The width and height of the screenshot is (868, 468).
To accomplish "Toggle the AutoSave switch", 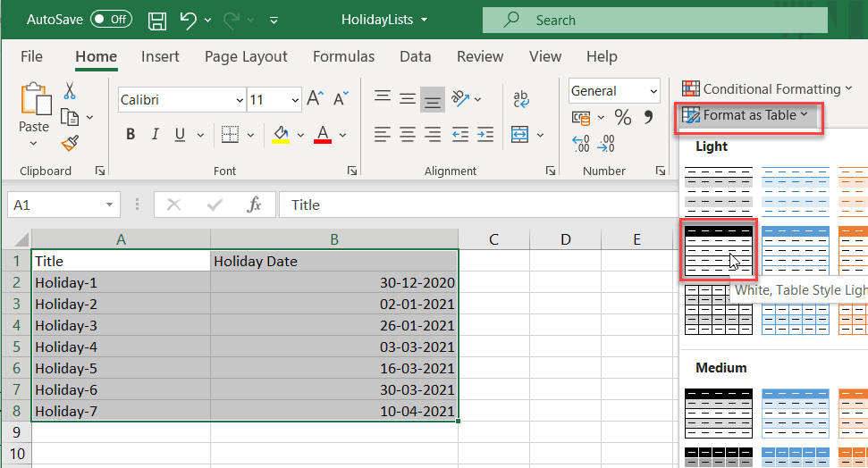I will pos(111,20).
